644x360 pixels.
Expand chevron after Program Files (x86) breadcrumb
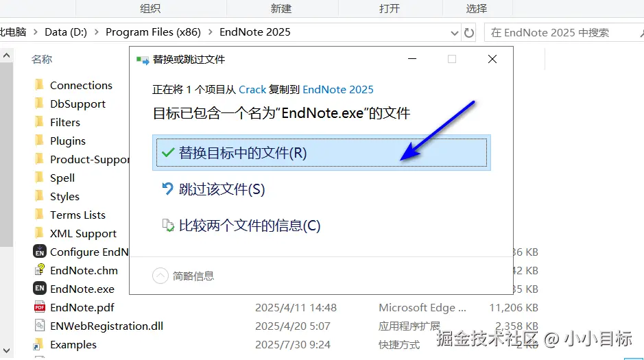coord(211,32)
